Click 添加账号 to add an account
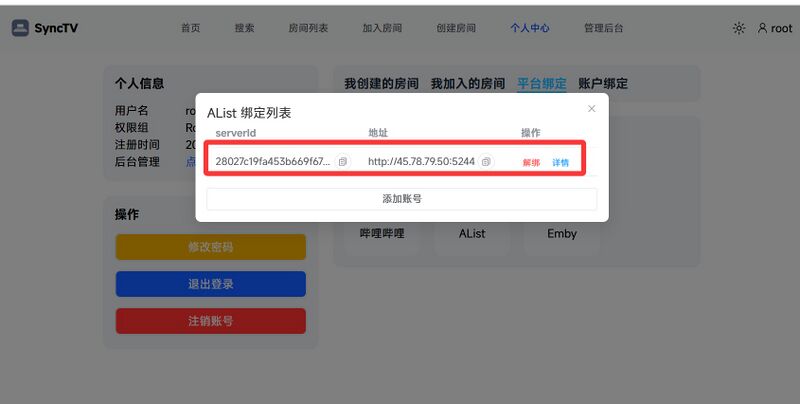This screenshot has height=404, width=800. coord(402,199)
